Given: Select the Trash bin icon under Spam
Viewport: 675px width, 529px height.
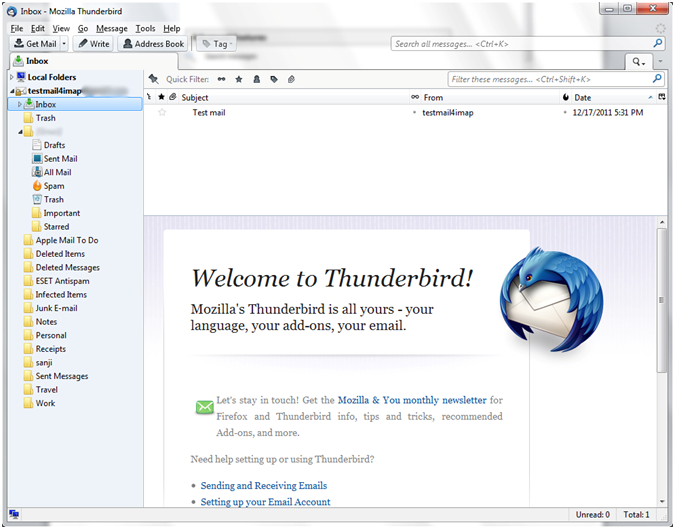Looking at the screenshot, I should 37,199.
